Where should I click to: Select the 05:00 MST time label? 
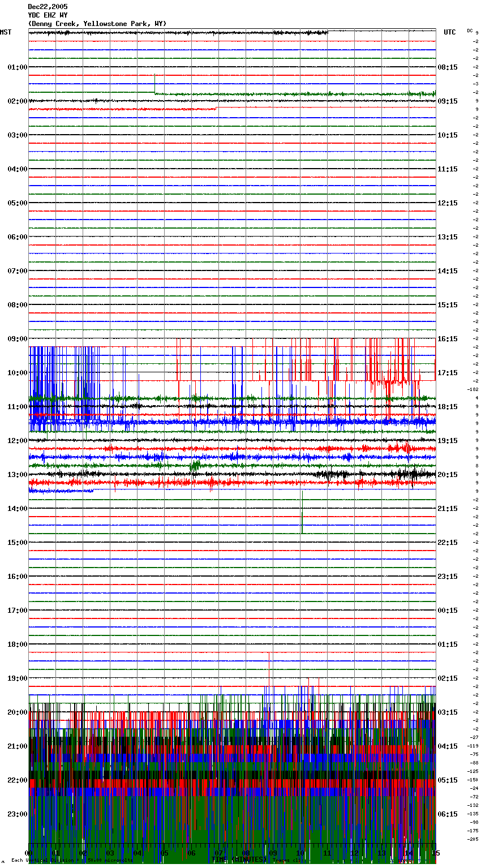click(x=18, y=203)
